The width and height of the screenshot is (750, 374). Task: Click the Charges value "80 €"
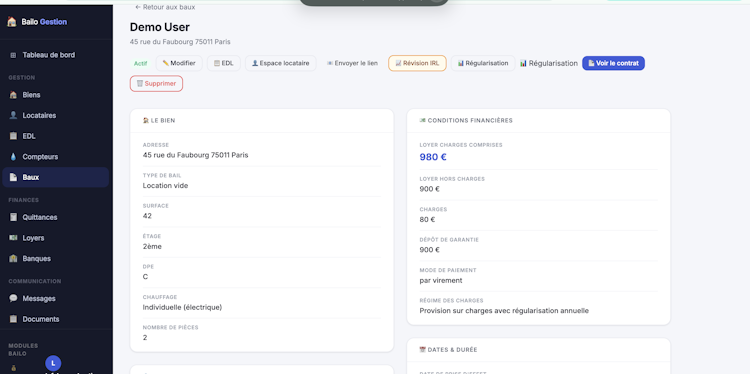tap(427, 220)
